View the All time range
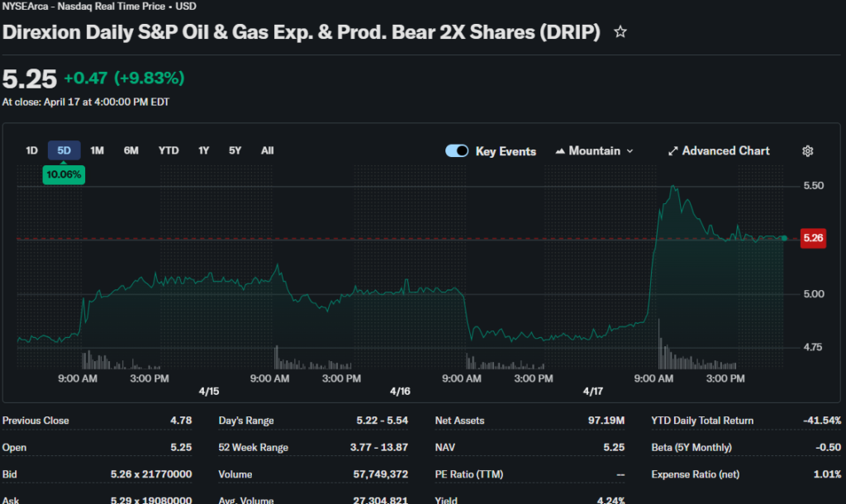 tap(267, 150)
